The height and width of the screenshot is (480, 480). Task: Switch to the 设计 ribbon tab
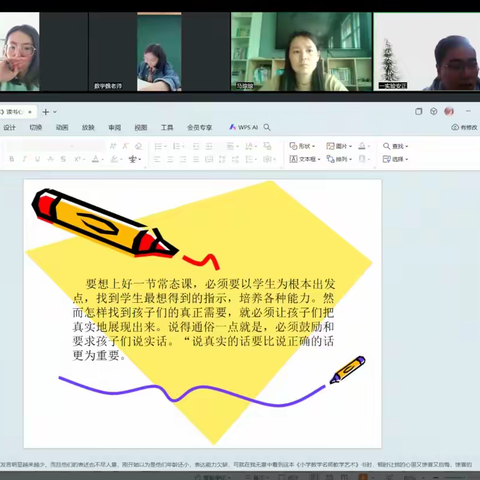pyautogui.click(x=9, y=127)
